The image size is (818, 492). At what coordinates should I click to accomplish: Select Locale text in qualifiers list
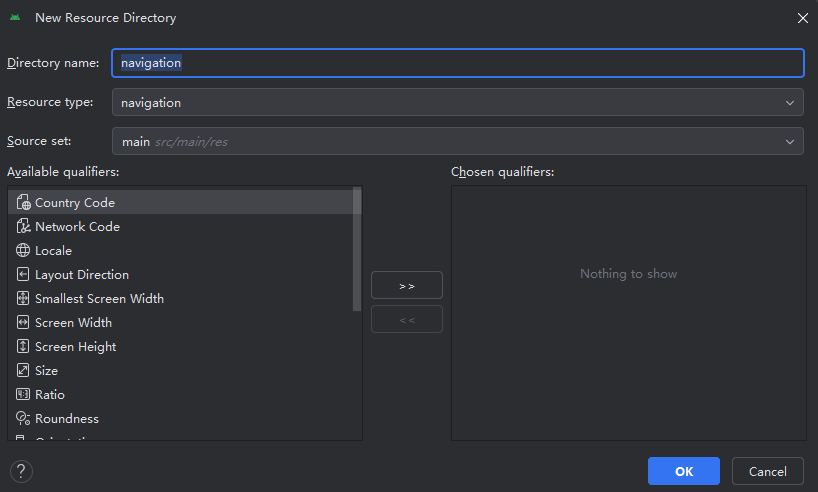pyautogui.click(x=53, y=250)
